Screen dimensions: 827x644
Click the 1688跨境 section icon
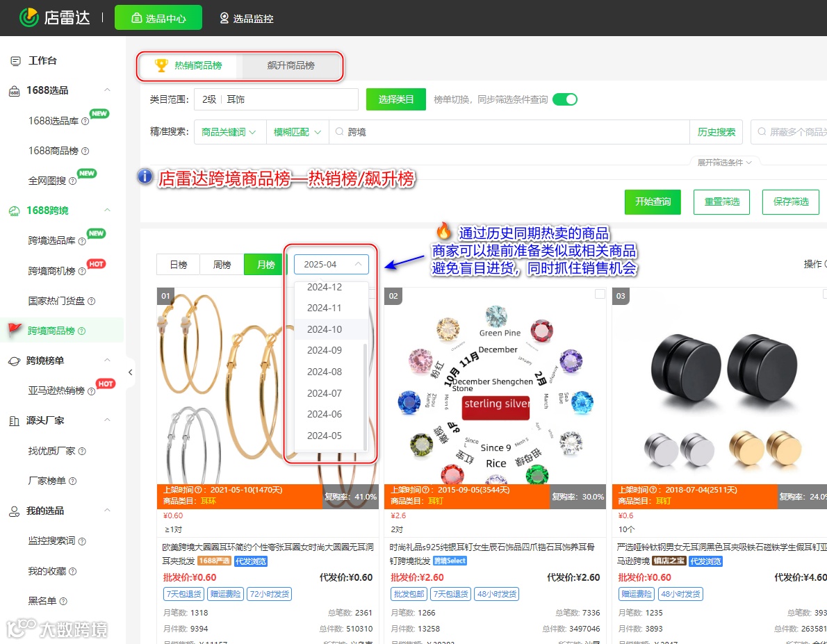click(14, 211)
